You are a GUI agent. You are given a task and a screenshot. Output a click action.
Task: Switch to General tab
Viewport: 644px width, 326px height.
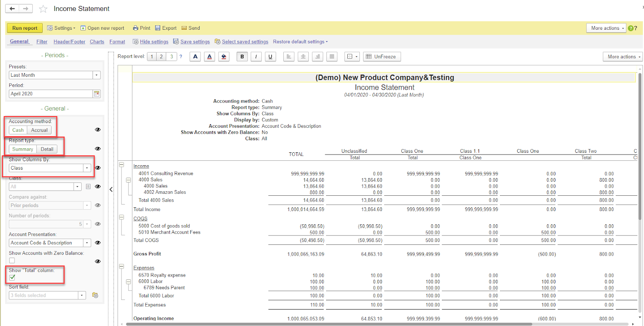(19, 41)
